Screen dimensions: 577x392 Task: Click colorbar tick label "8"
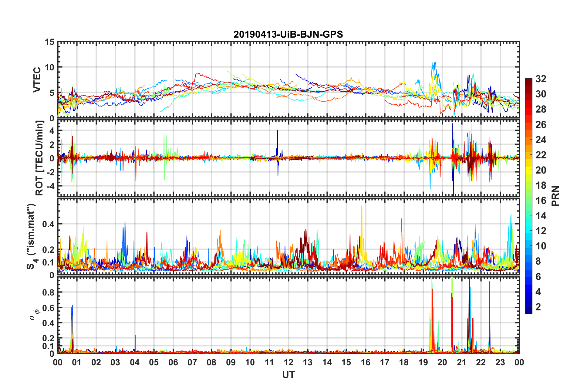point(538,261)
